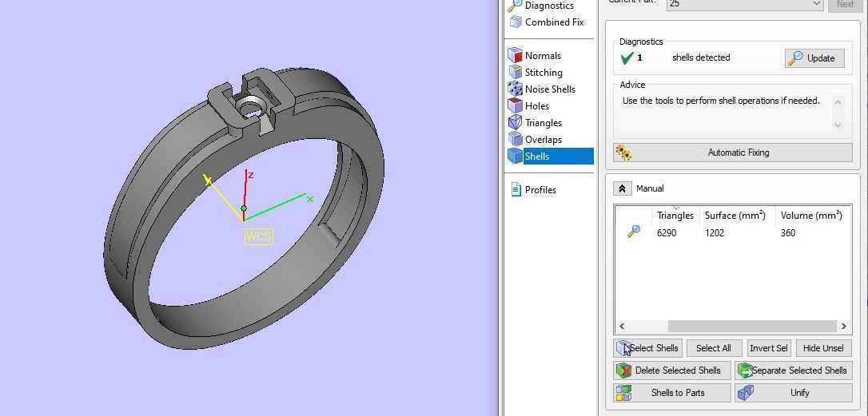Run Automatic Fixing
Screen dimensions: 868x416
732,153
